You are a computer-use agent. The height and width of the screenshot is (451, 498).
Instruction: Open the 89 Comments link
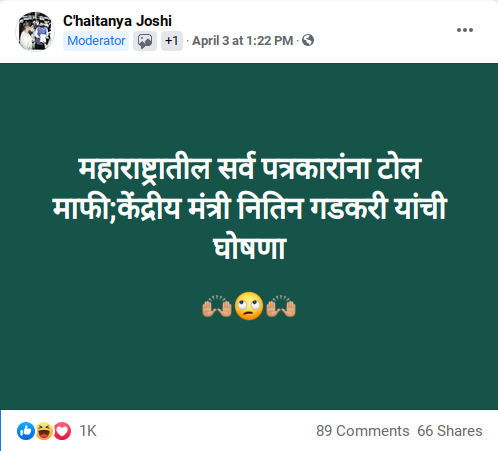(362, 431)
